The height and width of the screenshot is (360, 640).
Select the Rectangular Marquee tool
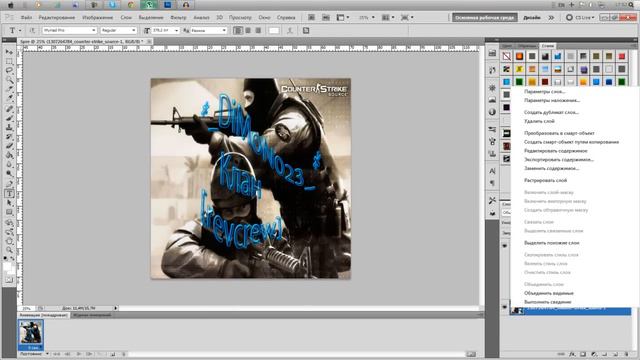pyautogui.click(x=9, y=61)
